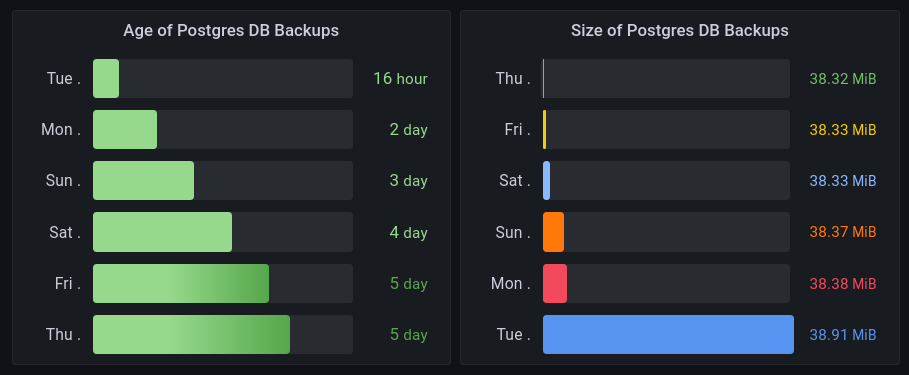This screenshot has height=375, width=909.
Task: Open the Size of Postgres DB Backups panel title
Action: click(x=679, y=31)
